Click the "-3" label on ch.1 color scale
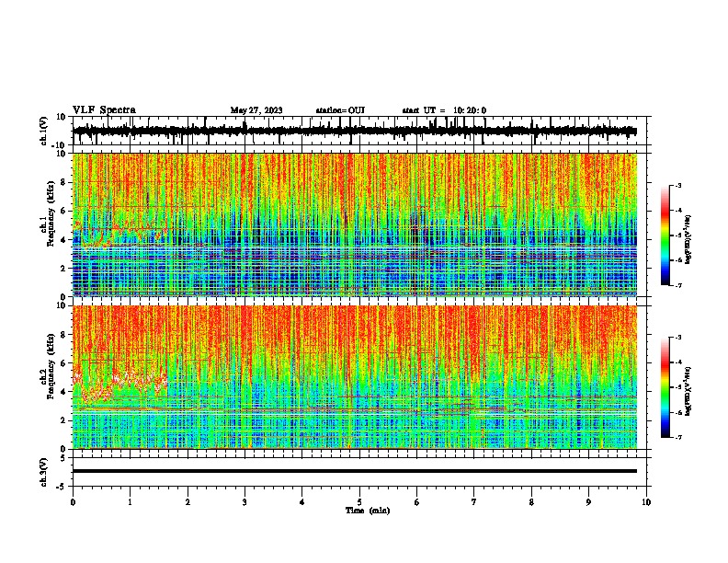The image size is (728, 563). [678, 186]
